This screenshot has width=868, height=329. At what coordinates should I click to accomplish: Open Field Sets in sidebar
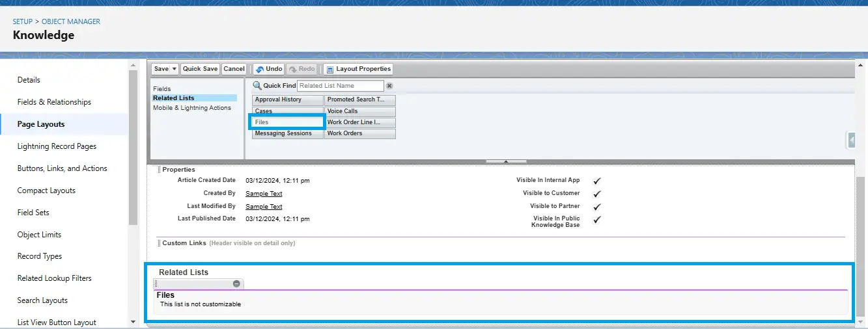coord(33,213)
